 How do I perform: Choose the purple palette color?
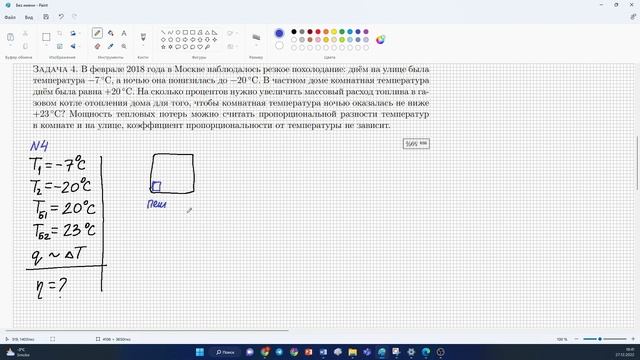(366, 31)
